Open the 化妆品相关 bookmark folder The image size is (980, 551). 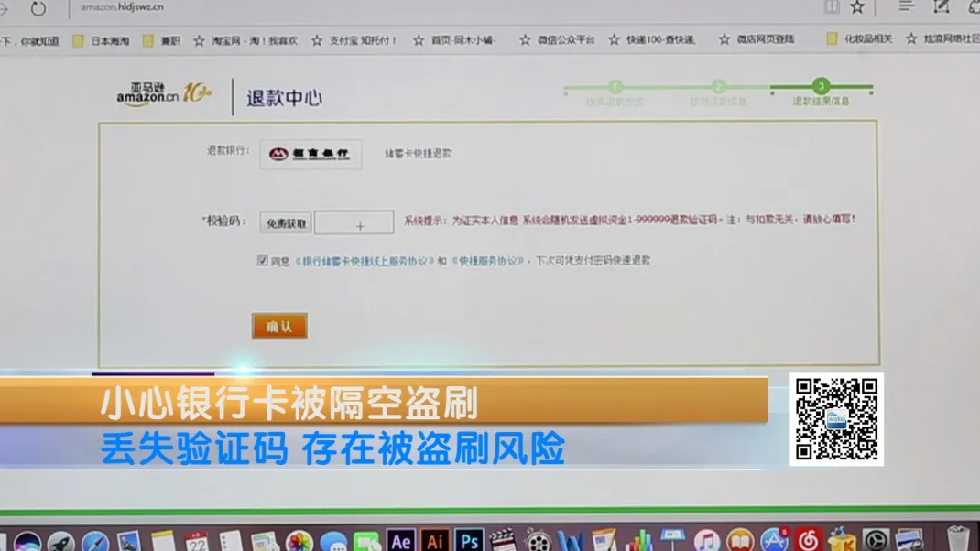tap(859, 39)
